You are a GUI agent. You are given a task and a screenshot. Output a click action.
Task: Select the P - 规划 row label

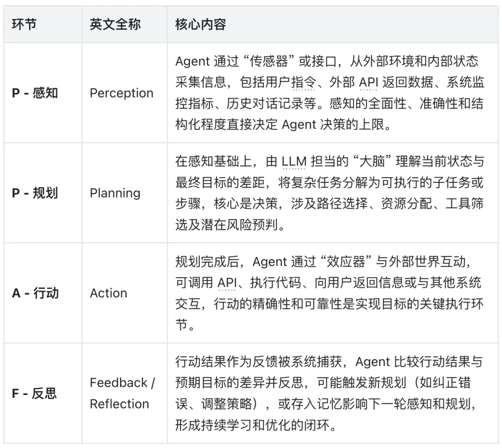point(35,193)
